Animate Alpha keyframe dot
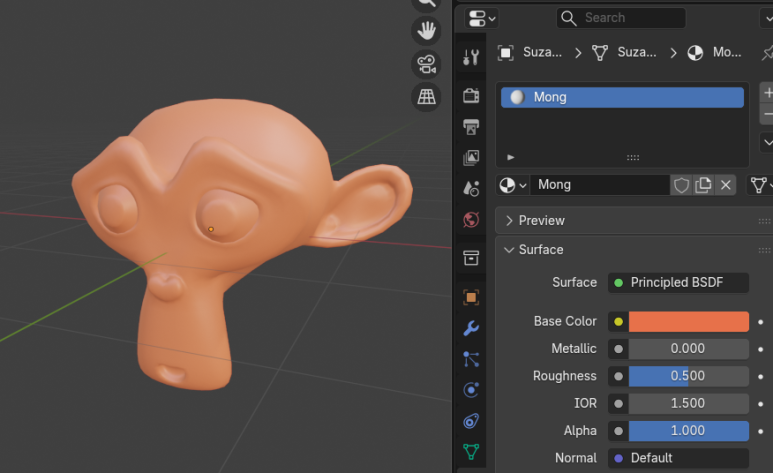Screen dimensions: 773x473 point(761,432)
